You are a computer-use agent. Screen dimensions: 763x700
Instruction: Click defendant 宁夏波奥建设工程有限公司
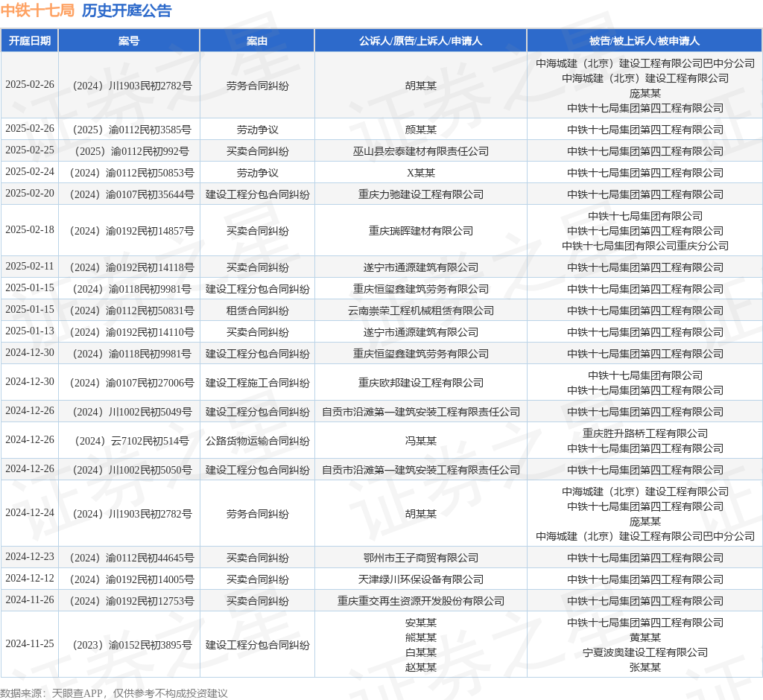click(x=645, y=652)
